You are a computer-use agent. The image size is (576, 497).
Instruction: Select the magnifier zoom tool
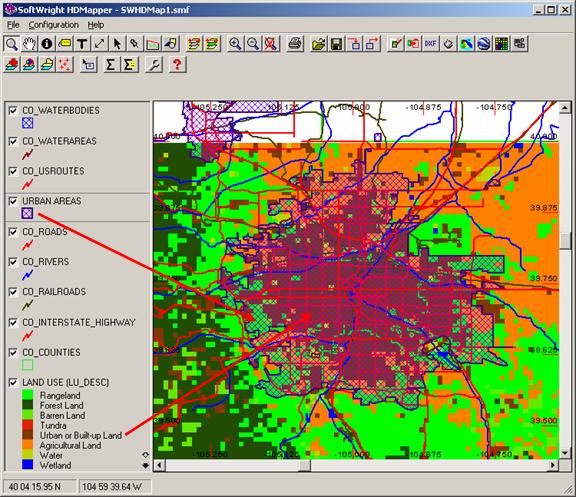click(11, 44)
